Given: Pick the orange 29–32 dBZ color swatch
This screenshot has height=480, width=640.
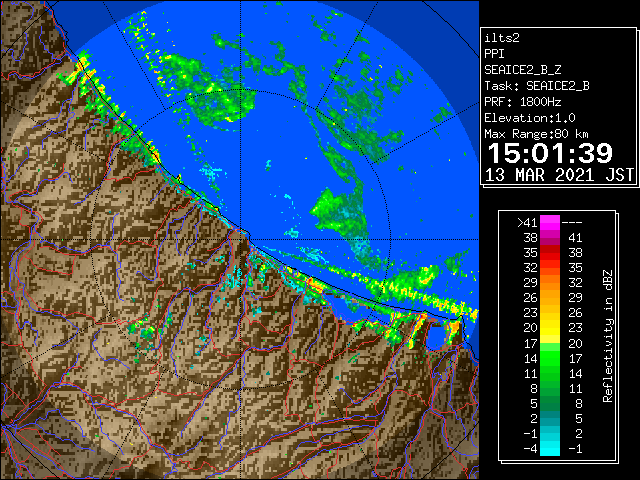Looking at the screenshot, I should [x=550, y=283].
